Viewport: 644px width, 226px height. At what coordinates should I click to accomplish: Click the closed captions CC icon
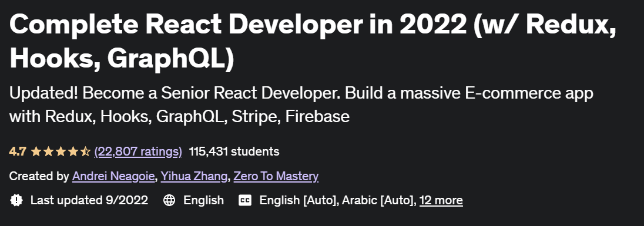pos(245,200)
